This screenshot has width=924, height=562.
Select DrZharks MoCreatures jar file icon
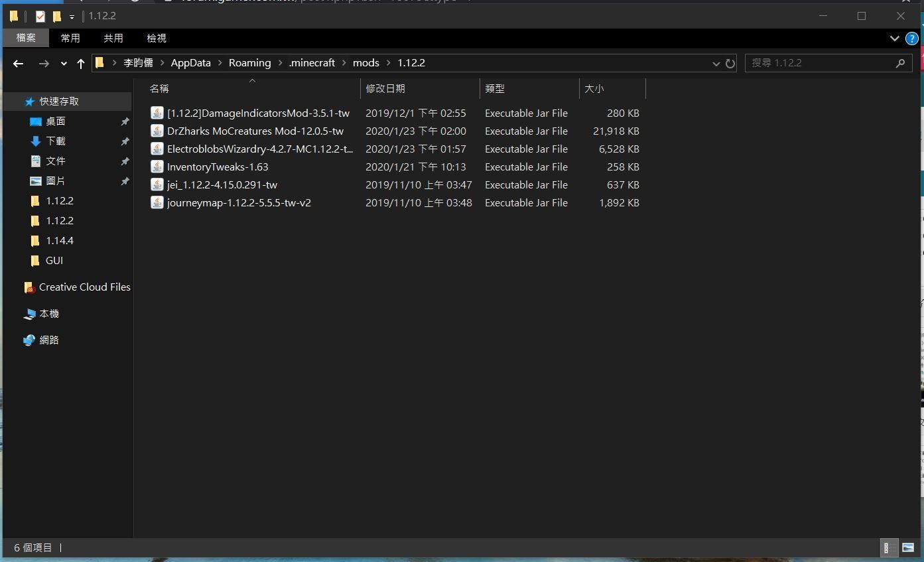coord(157,131)
